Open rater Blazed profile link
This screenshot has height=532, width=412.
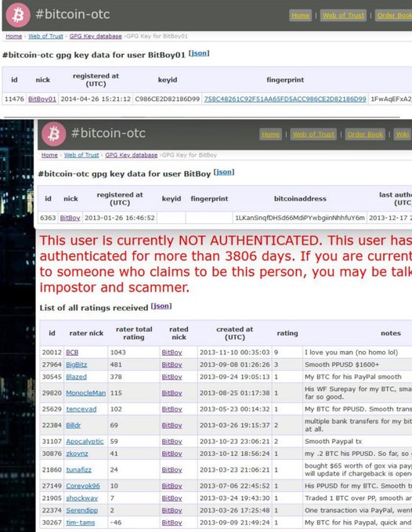(x=76, y=377)
